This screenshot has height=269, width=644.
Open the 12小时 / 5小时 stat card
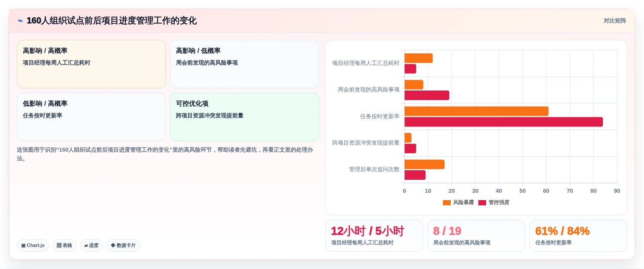(374, 236)
